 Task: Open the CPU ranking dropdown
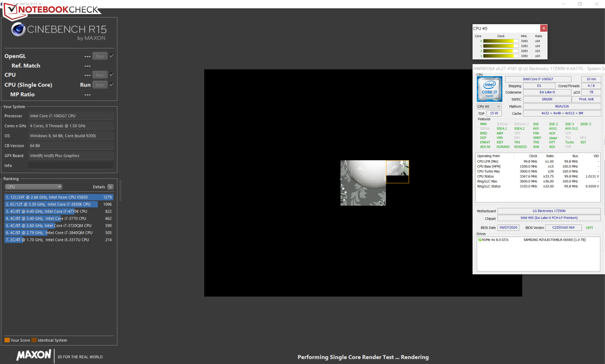pos(33,187)
